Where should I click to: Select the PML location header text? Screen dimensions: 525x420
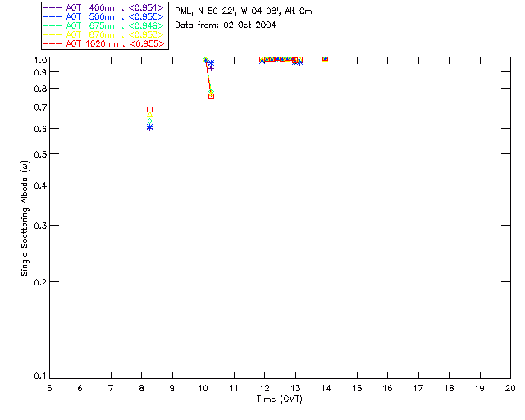click(244, 11)
